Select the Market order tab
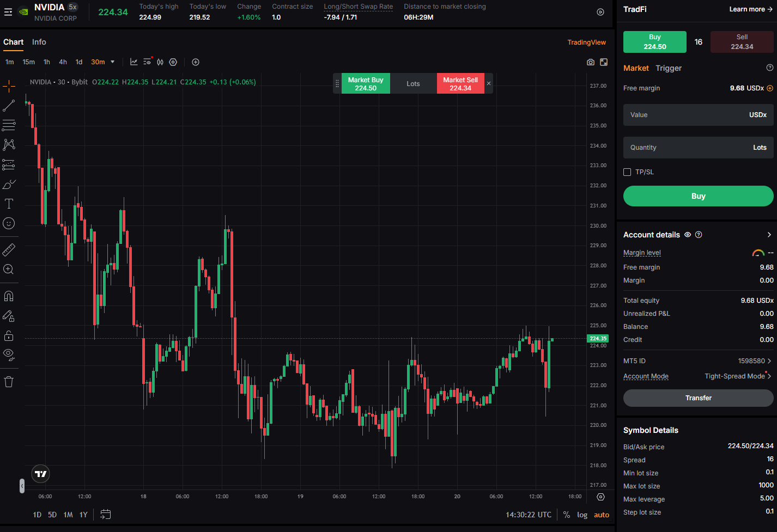 [x=636, y=68]
